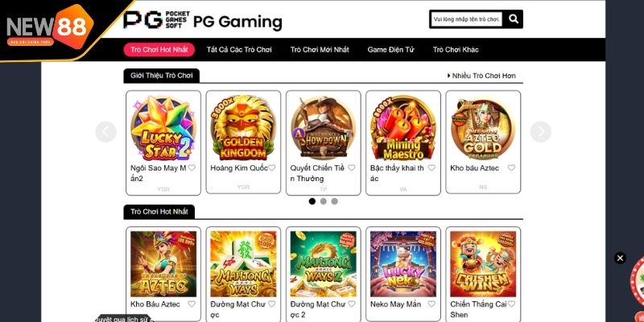Go to Trò Chơi Khác section
The width and height of the screenshot is (644, 322).
coord(456,50)
